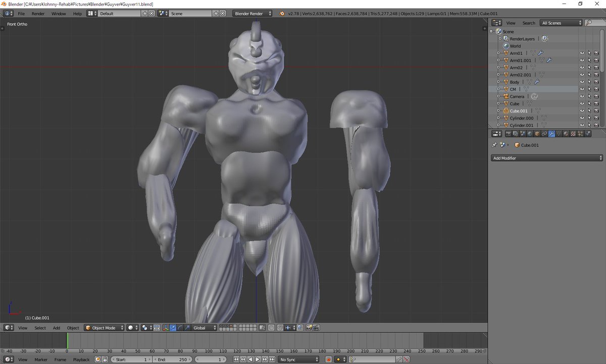Open the Particles properties tab

[x=580, y=134]
